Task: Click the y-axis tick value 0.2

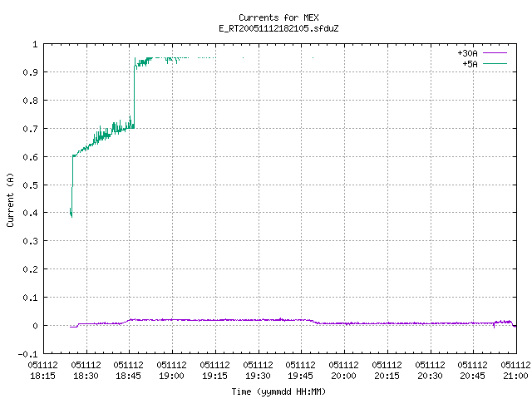Action: click(x=30, y=269)
